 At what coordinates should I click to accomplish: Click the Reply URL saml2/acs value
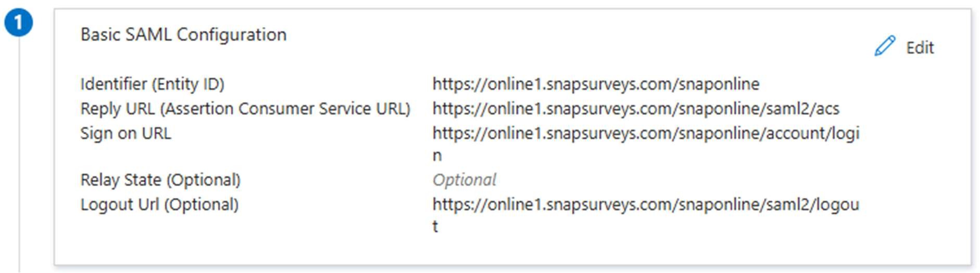coord(635,109)
